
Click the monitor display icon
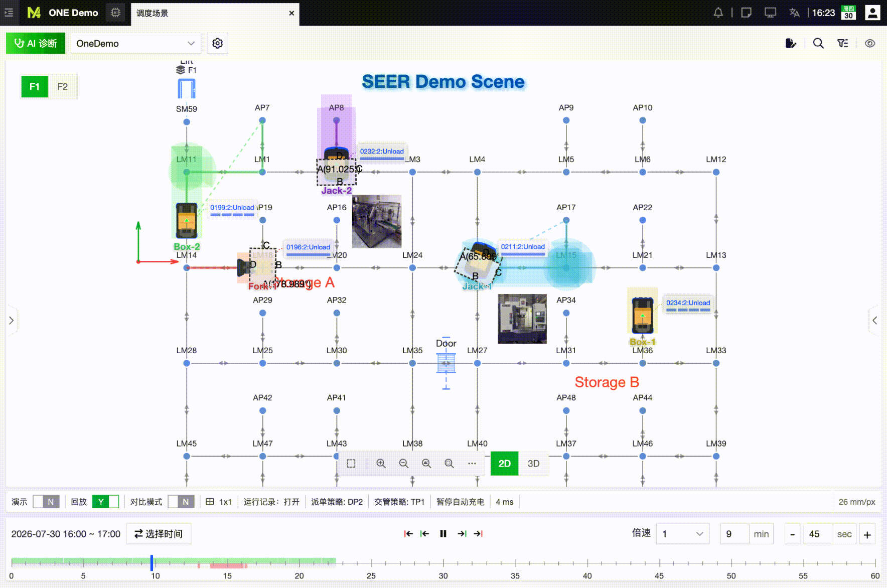[x=770, y=13]
